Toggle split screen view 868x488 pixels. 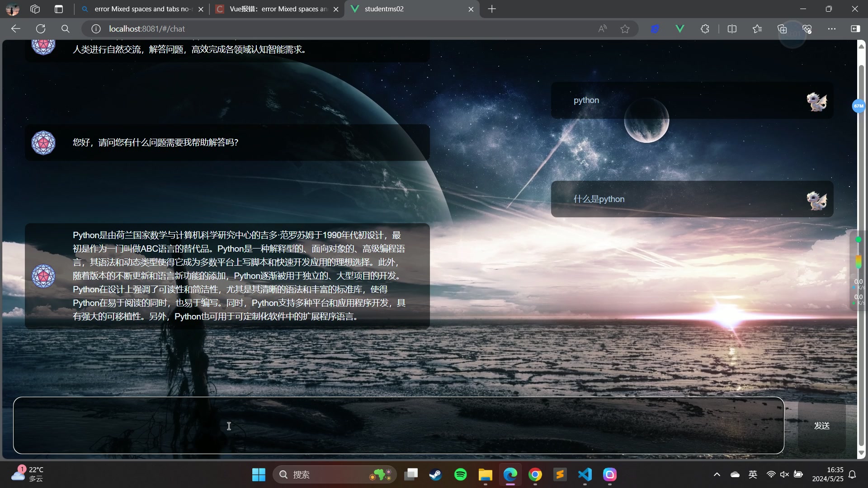[732, 29]
